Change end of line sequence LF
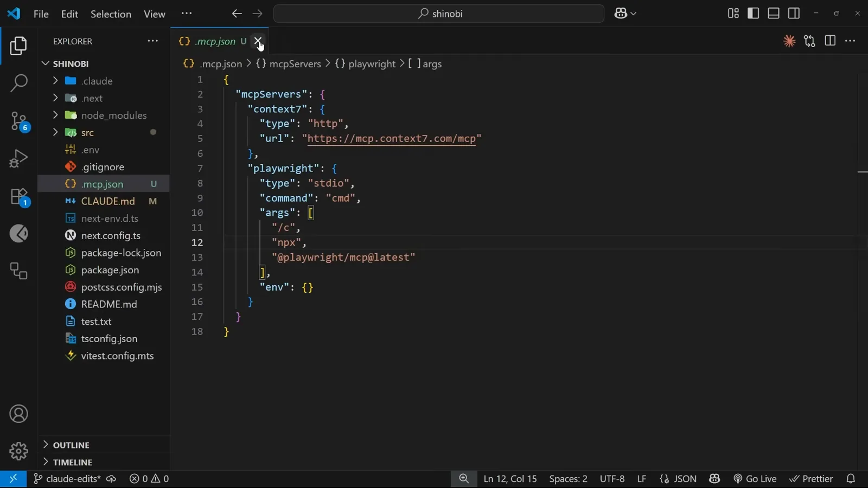868x488 pixels. [642, 479]
